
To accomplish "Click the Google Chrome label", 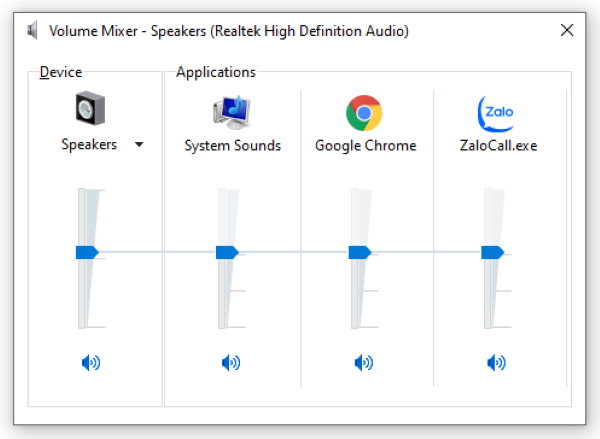I will 365,146.
